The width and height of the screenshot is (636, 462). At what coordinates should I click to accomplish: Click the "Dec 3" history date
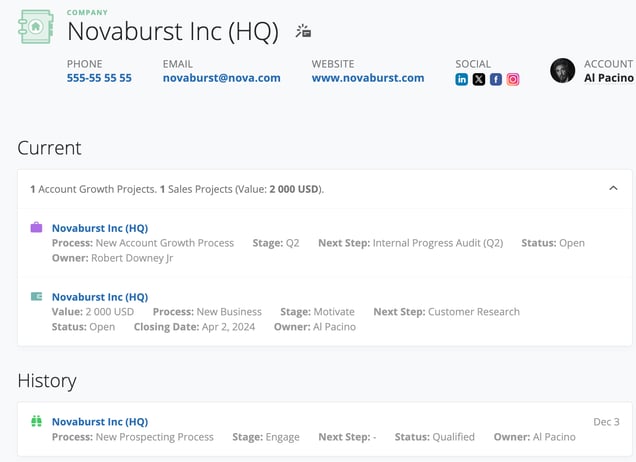606,422
